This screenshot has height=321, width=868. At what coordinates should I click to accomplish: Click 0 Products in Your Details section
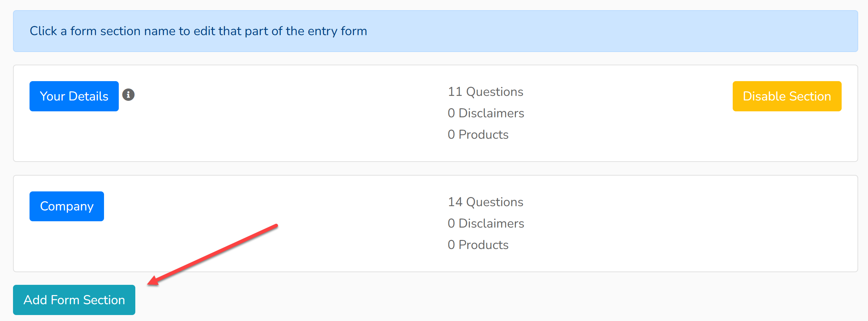pos(478,135)
